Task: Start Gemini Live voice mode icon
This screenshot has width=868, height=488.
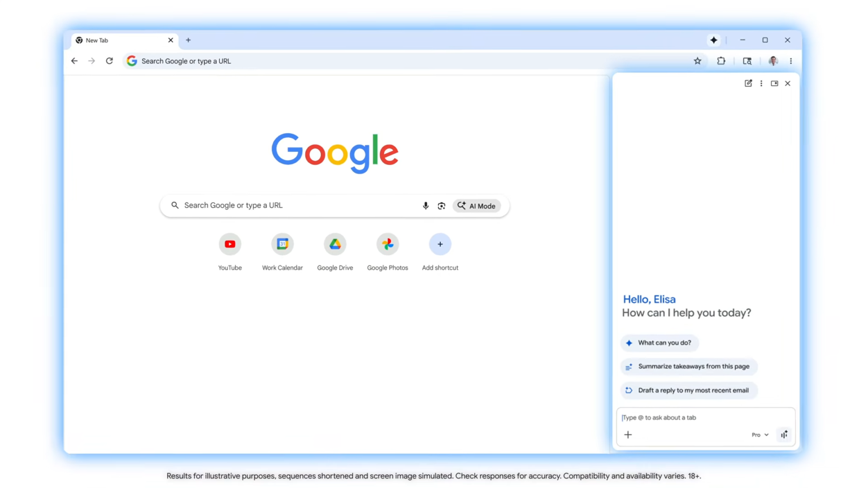Action: [784, 434]
